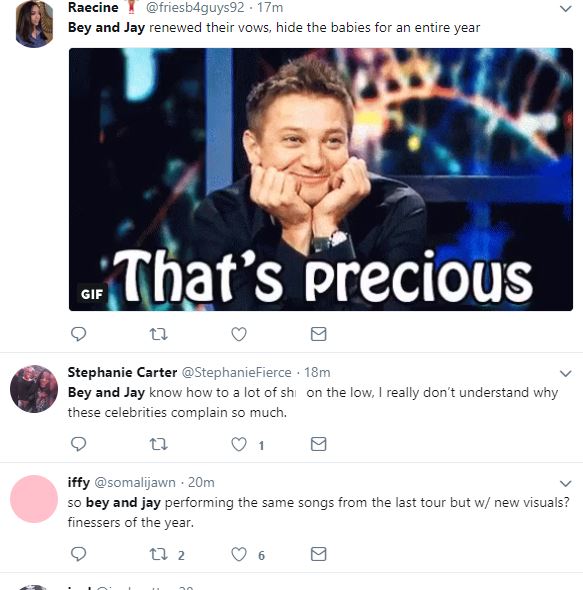
Task: Like Raecine's tweet with the GIF
Action: click(x=239, y=334)
